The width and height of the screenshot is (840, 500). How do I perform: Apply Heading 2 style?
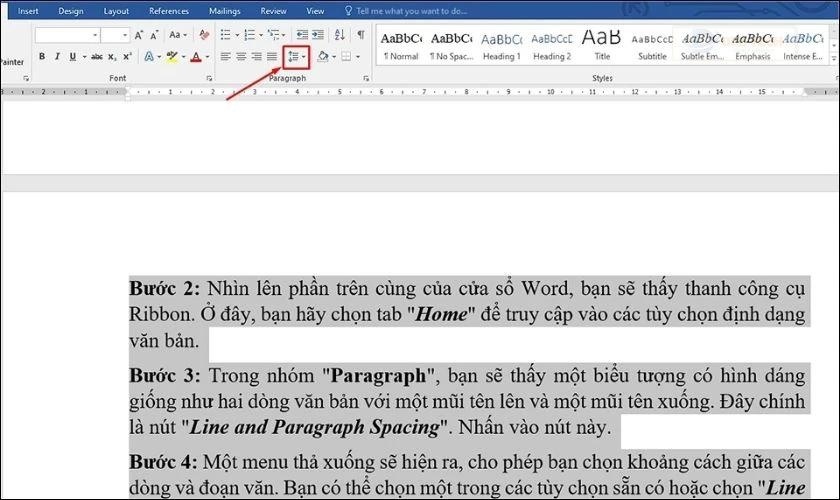552,46
